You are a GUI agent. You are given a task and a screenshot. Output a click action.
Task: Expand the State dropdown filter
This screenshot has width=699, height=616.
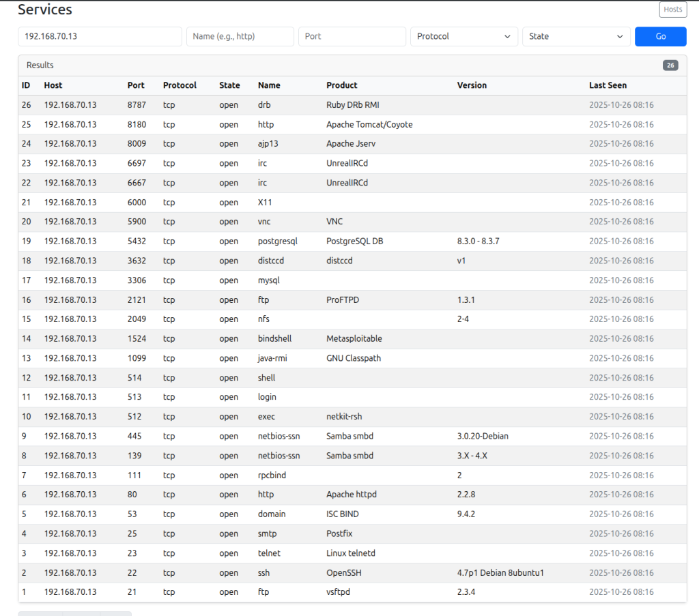coord(575,36)
